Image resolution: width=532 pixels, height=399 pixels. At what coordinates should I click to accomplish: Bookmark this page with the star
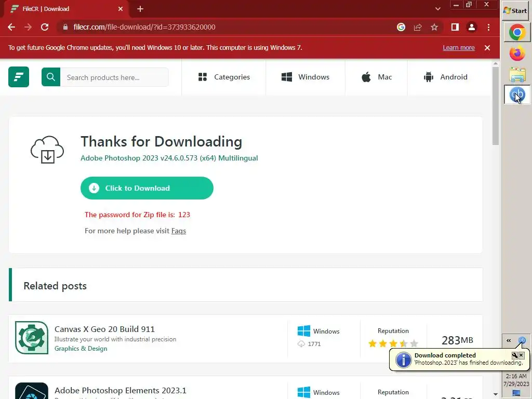(x=434, y=27)
